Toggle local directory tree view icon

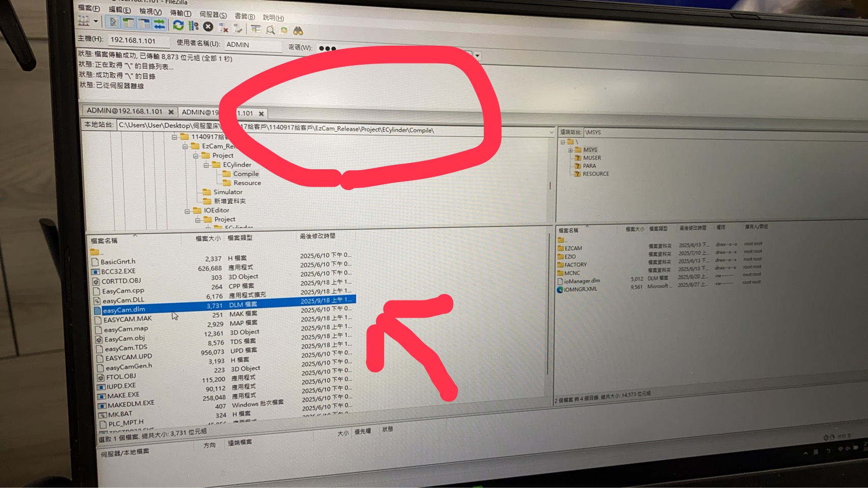(x=129, y=23)
